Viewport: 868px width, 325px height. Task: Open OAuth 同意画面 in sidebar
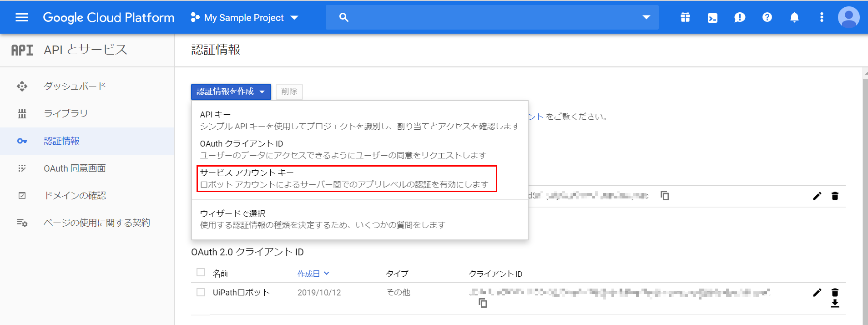[75, 168]
